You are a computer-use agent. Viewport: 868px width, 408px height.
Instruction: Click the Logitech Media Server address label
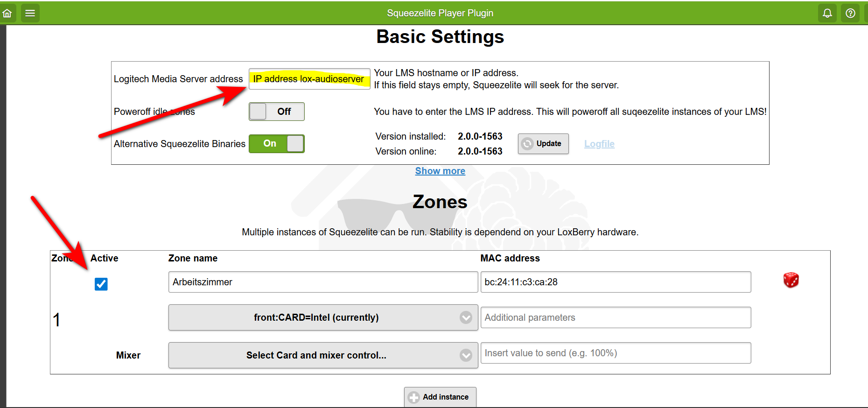pos(178,79)
